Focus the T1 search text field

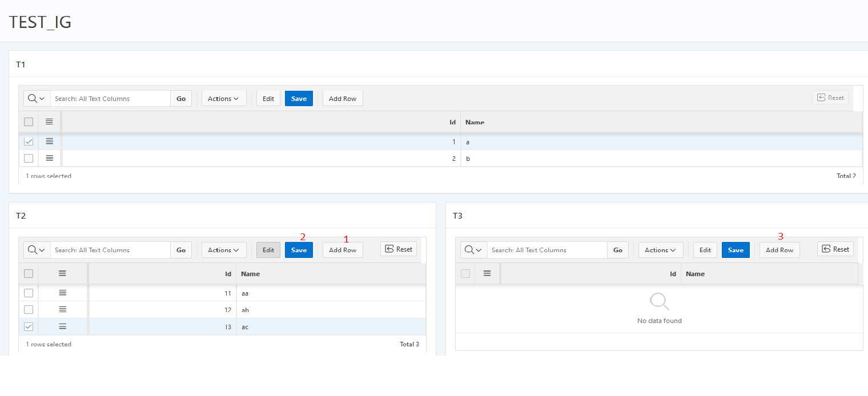[x=110, y=98]
